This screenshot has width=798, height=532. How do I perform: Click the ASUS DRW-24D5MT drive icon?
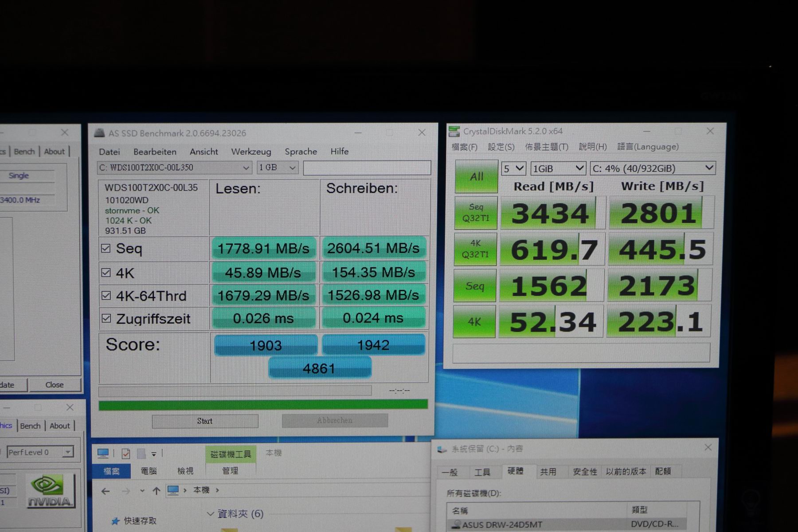pyautogui.click(x=456, y=524)
